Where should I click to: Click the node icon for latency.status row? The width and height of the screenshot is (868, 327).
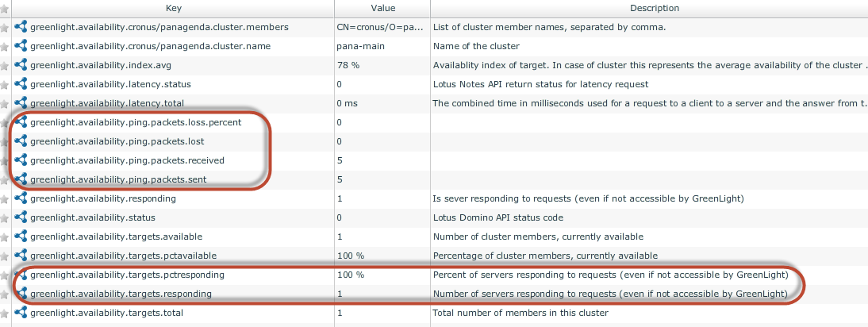[x=21, y=84]
